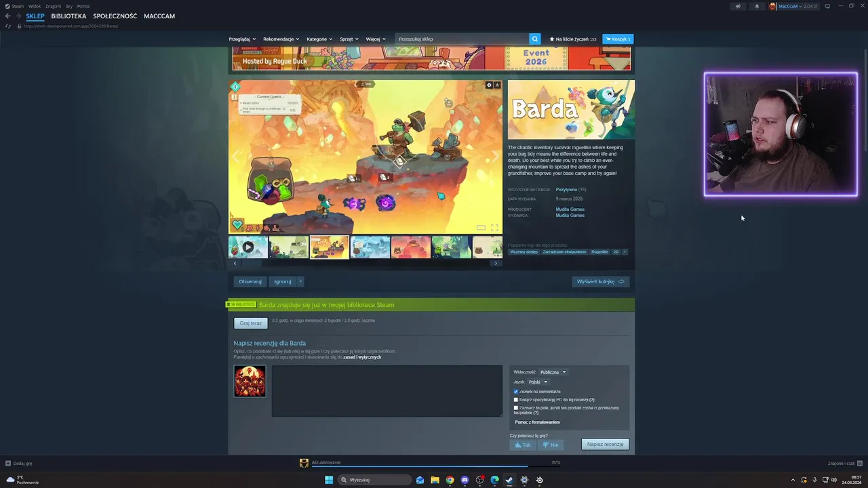Recommend the game with the Tak button
Screen dimensions: 868x488
[522, 445]
